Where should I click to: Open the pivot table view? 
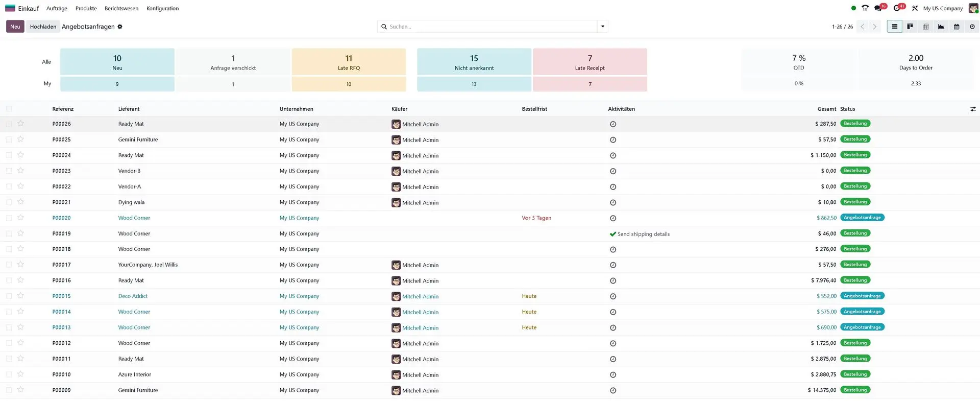[925, 27]
